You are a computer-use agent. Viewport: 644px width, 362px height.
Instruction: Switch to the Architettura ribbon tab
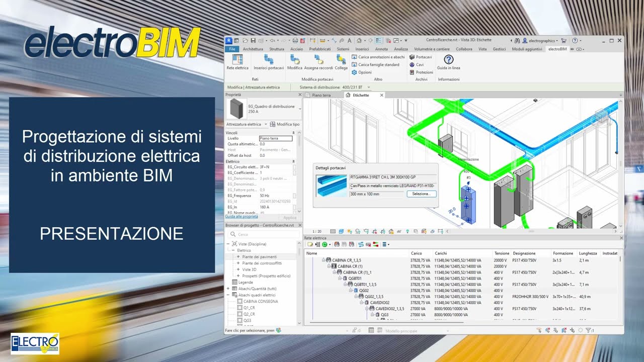[x=253, y=49]
